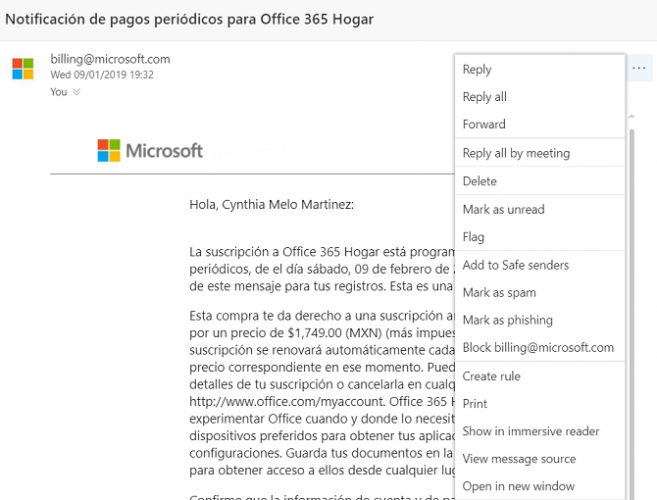
Task: Choose Mark as spam
Action: (540, 293)
